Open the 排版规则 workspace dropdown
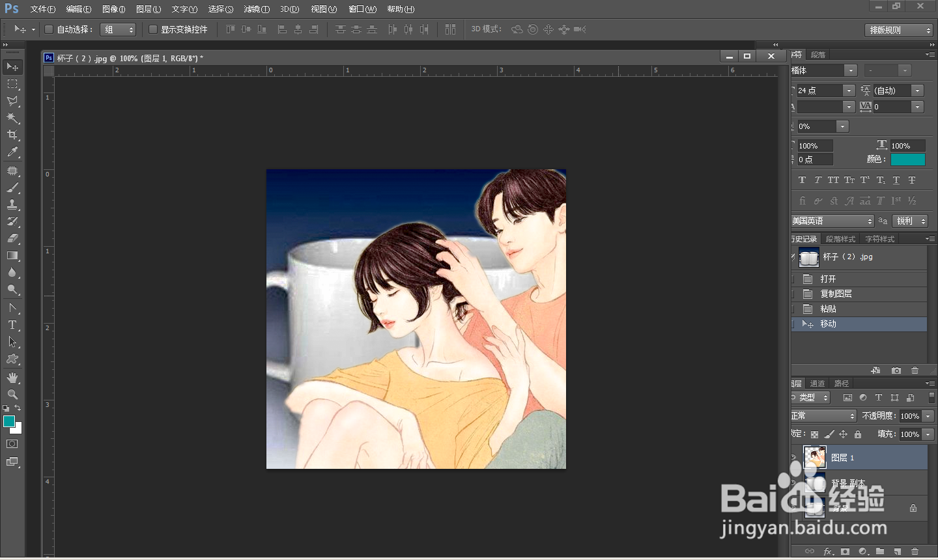The image size is (938, 560). coord(899,30)
